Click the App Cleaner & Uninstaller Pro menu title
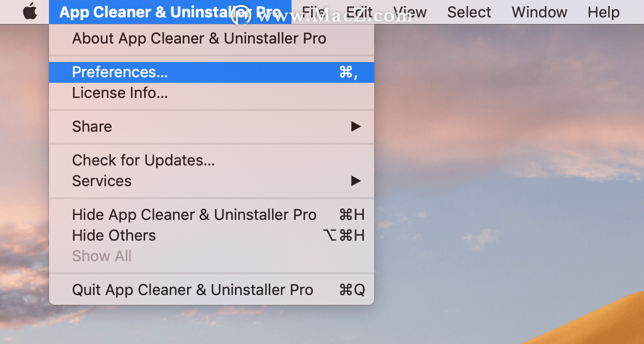 (x=170, y=12)
